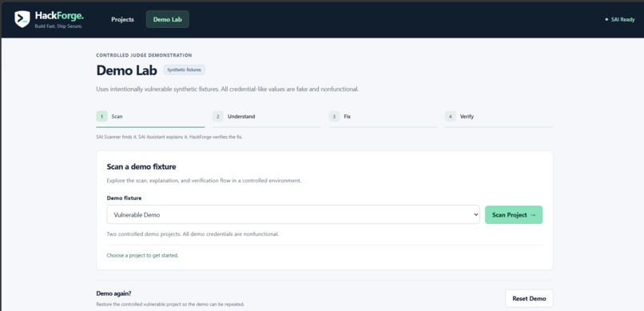Click 'Build Fast. Ship Secure.' tagline
This screenshot has height=311, width=644.
tap(59, 26)
